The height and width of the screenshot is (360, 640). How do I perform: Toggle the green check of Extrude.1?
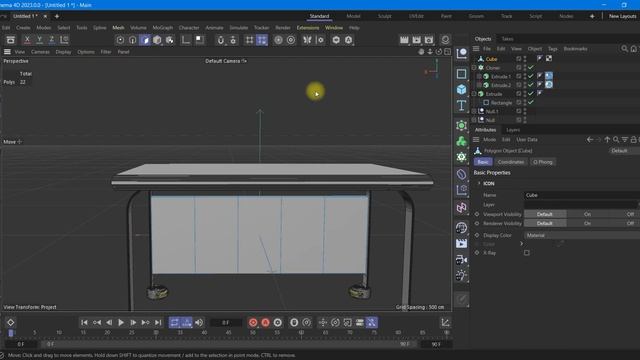pos(531,76)
